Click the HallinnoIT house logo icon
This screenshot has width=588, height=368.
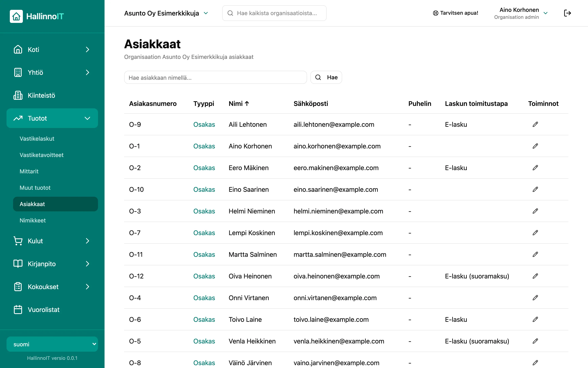pos(16,16)
